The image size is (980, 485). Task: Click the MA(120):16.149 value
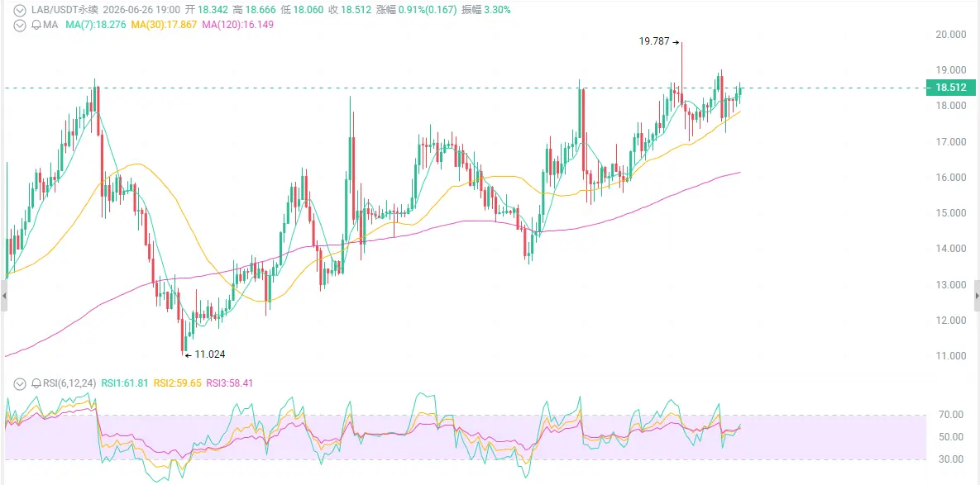(237, 25)
